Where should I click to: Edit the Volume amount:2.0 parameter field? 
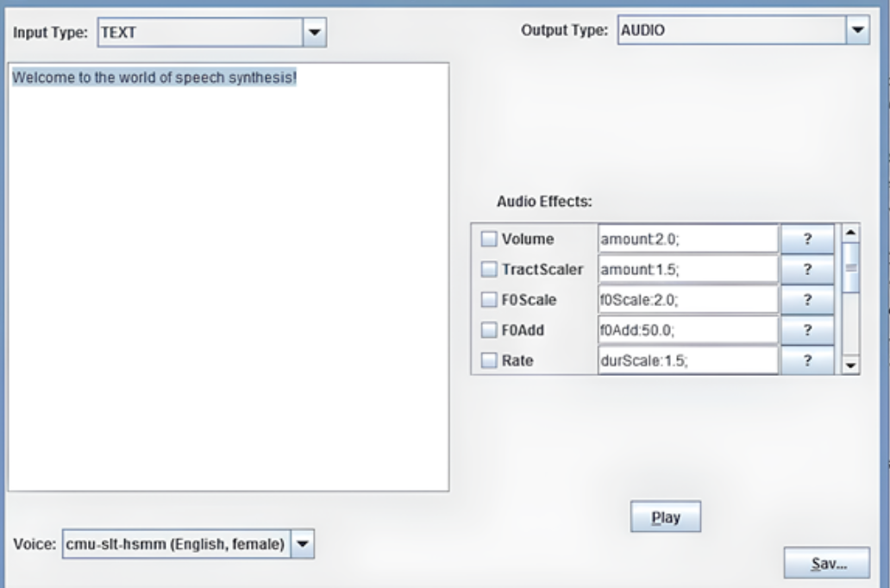click(x=688, y=239)
